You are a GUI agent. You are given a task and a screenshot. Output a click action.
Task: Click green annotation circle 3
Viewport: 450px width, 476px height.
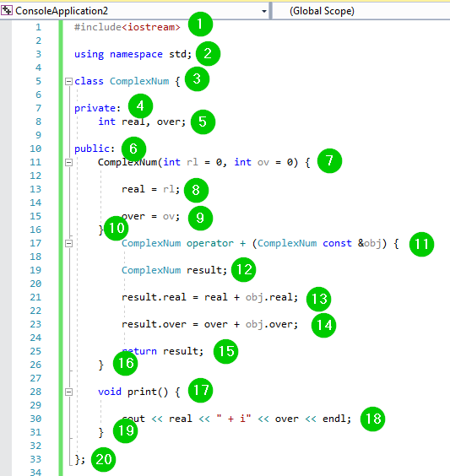[197, 79]
